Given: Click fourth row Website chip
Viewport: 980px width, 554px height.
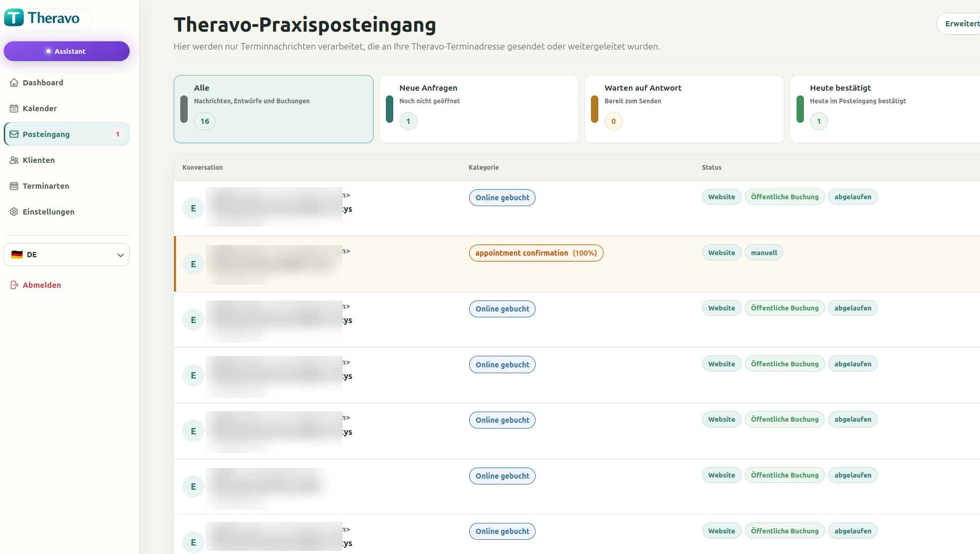Looking at the screenshot, I should 722,364.
